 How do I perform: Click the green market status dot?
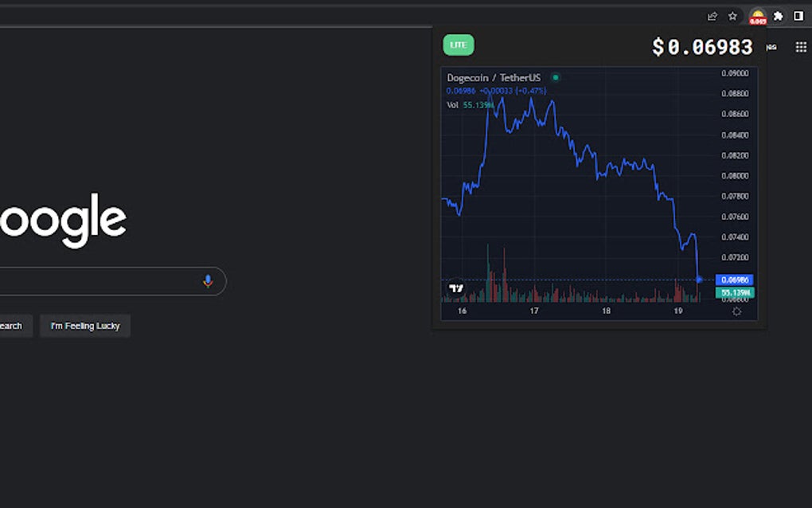coord(556,78)
